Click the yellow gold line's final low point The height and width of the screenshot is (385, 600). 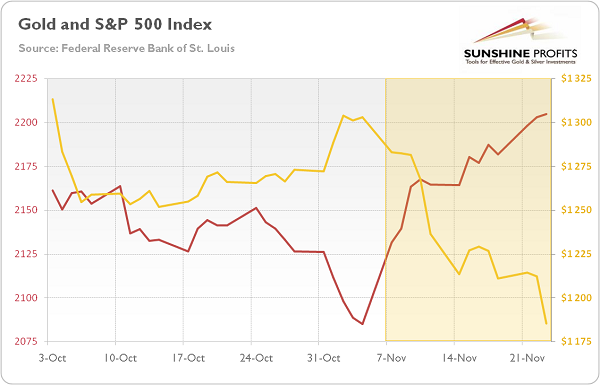(546, 324)
